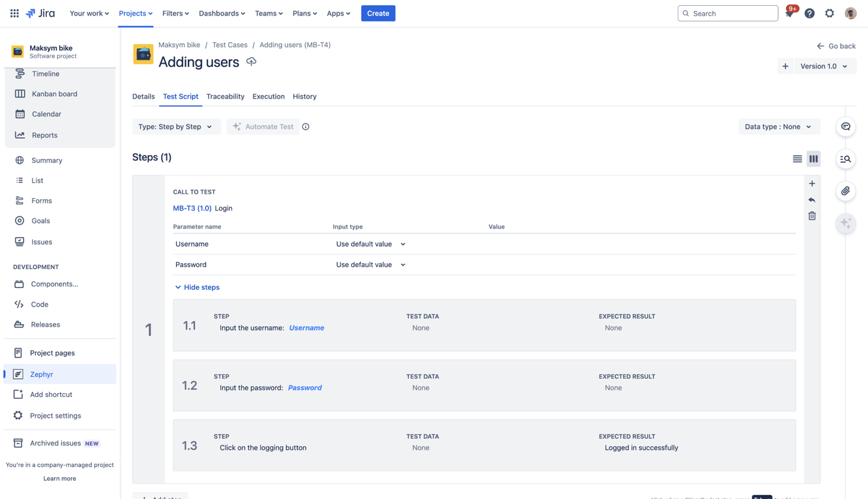
Task: Open notifications bell icon
Action: click(789, 13)
